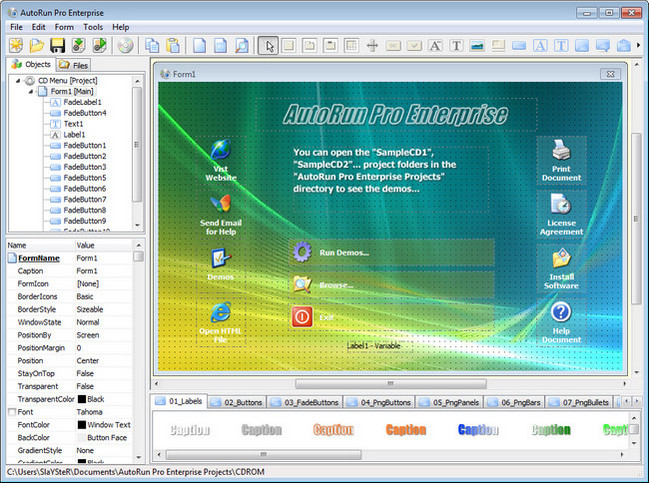
Task: Click the Visit Website globe icon
Action: (221, 150)
